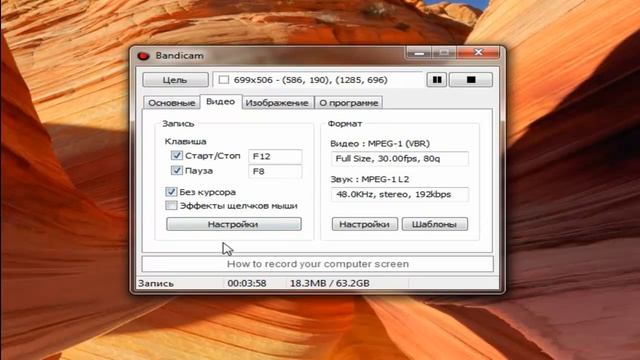Close the Bandicam window
The height and width of the screenshot is (360, 640).
coord(478,52)
